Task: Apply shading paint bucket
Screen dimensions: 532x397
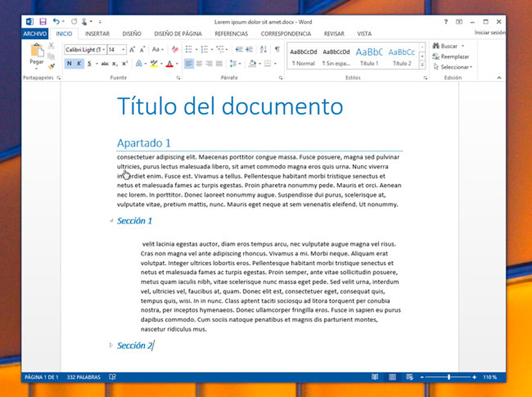Action: click(x=253, y=63)
